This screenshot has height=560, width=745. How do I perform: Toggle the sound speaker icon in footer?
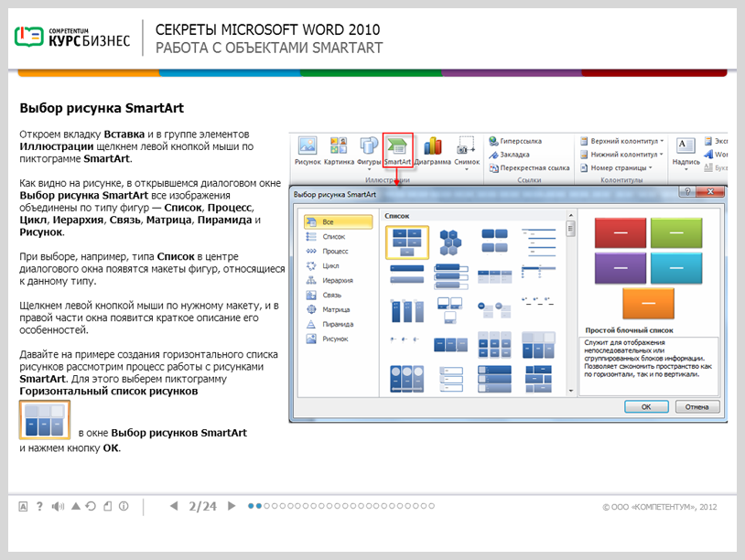(x=58, y=506)
